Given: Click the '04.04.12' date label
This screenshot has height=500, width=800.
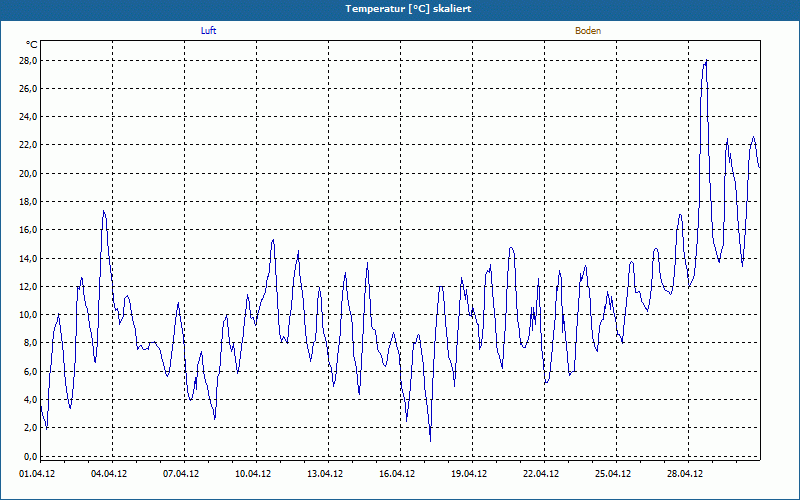Looking at the screenshot, I should (109, 474).
